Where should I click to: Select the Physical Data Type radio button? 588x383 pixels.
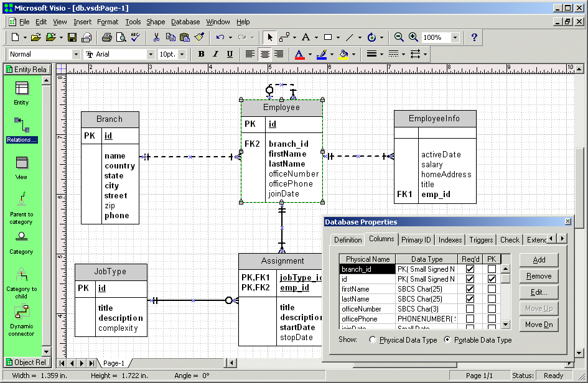[x=373, y=340]
